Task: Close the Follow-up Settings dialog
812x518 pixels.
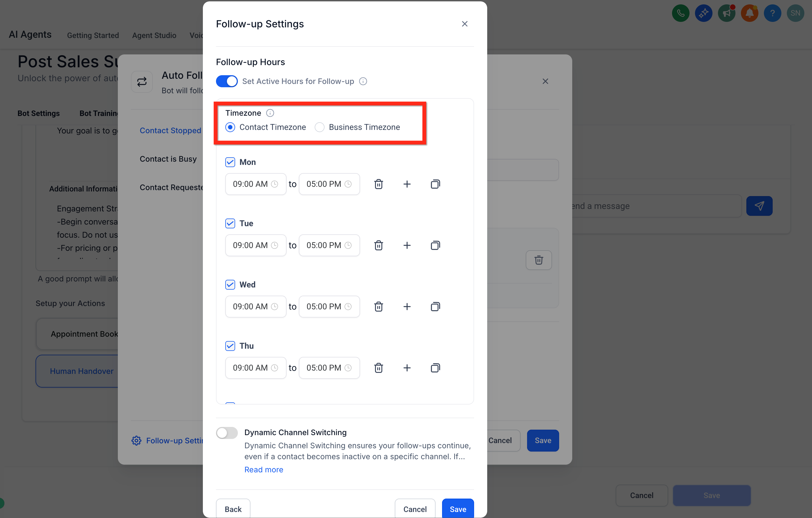Action: tap(464, 24)
